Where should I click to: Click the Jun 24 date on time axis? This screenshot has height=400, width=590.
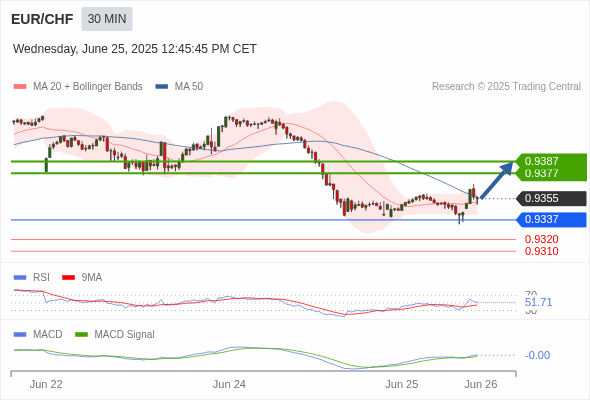pos(229,384)
